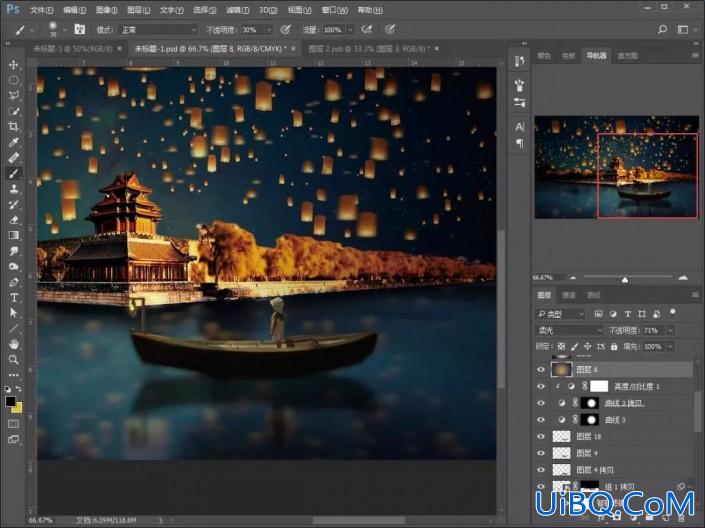This screenshot has width=705, height=528.
Task: Switch to document tab 图层 2.psb
Action: click(369, 49)
